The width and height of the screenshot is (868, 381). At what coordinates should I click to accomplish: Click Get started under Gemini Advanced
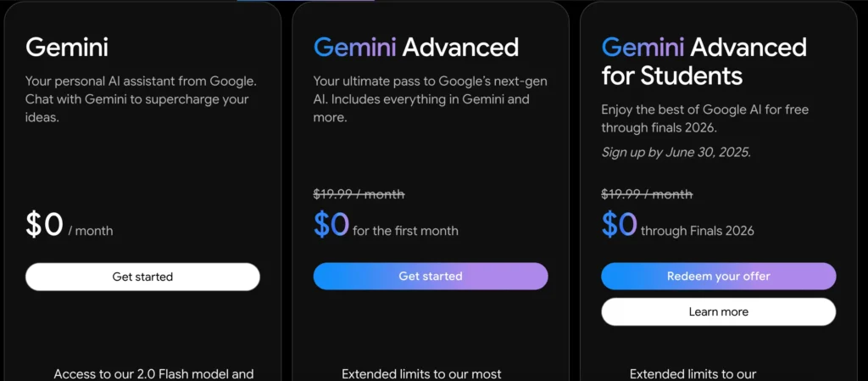click(430, 277)
